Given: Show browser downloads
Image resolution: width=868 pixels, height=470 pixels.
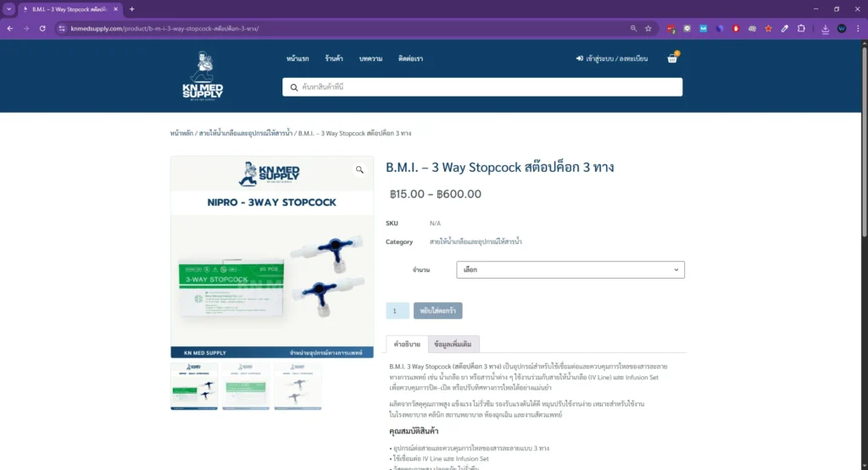Looking at the screenshot, I should [825, 29].
